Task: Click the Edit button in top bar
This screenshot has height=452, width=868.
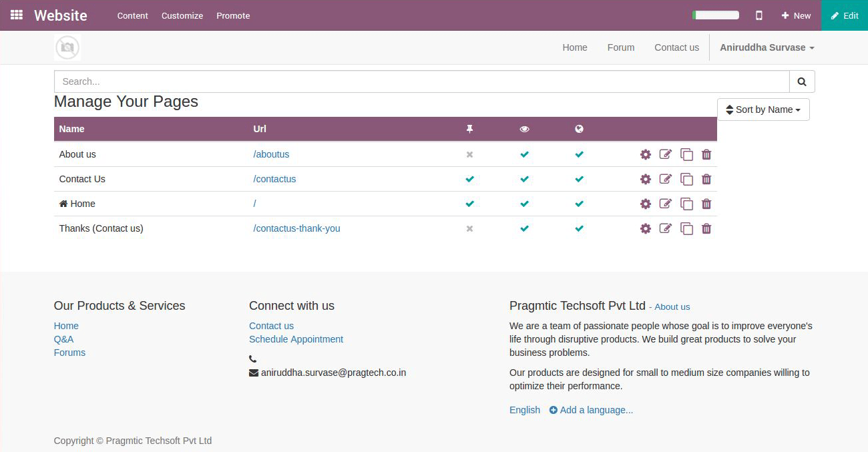Action: point(845,15)
